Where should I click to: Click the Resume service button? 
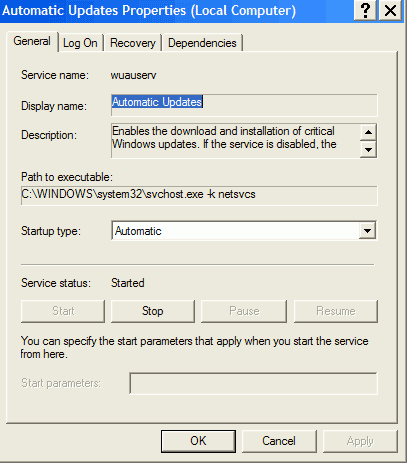pos(336,311)
